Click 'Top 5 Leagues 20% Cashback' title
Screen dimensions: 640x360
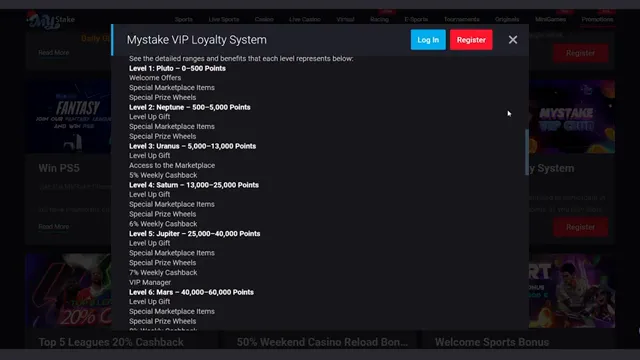click(x=111, y=342)
